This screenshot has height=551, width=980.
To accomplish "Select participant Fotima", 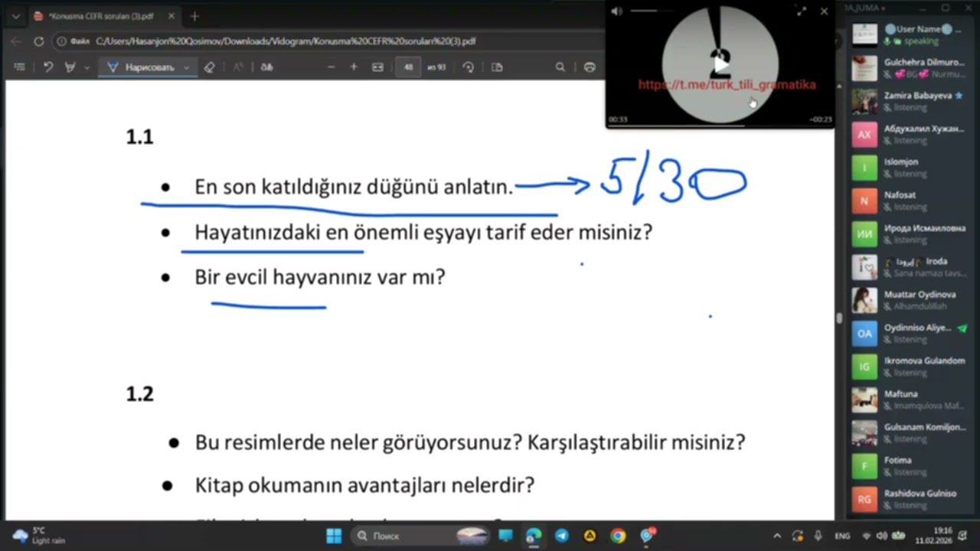I will coord(909,466).
